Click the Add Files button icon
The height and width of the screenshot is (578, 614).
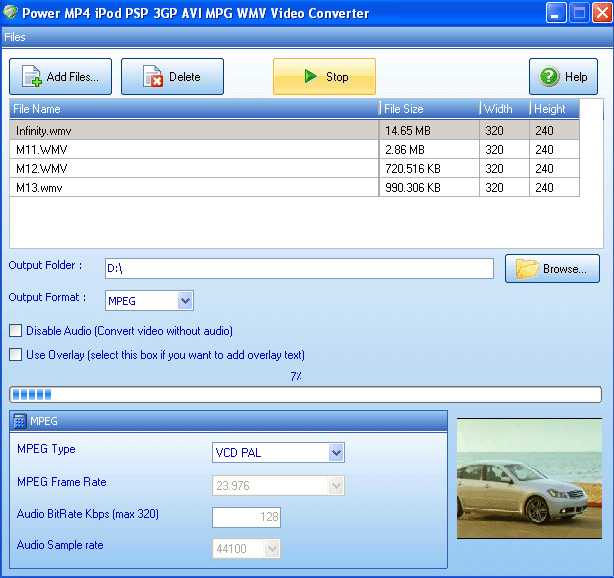31,77
